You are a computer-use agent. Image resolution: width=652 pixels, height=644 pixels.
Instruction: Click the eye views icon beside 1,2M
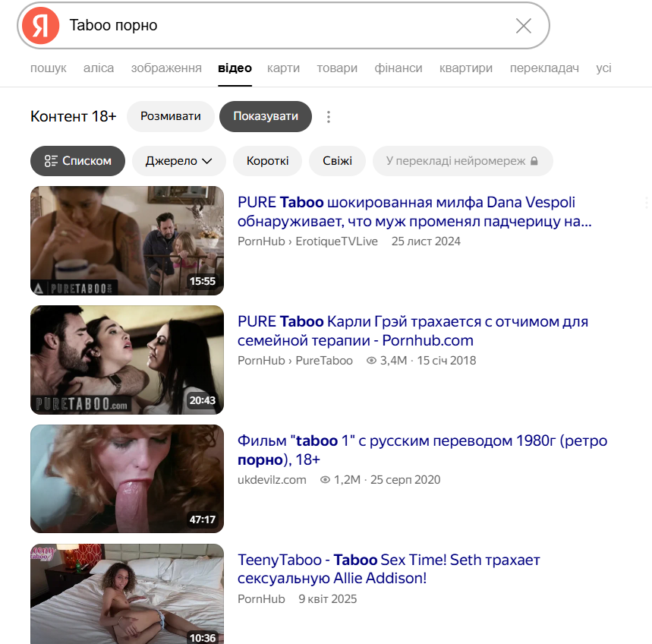tap(325, 480)
